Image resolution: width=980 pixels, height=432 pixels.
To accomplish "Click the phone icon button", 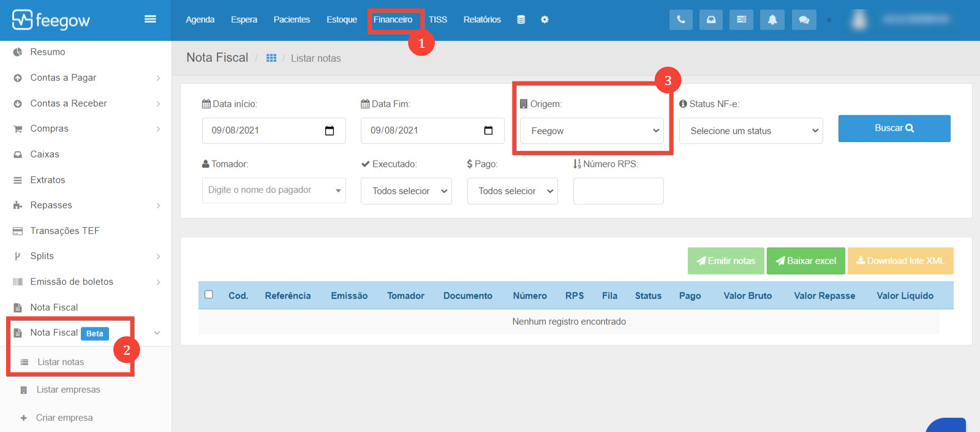I will click(x=681, y=20).
